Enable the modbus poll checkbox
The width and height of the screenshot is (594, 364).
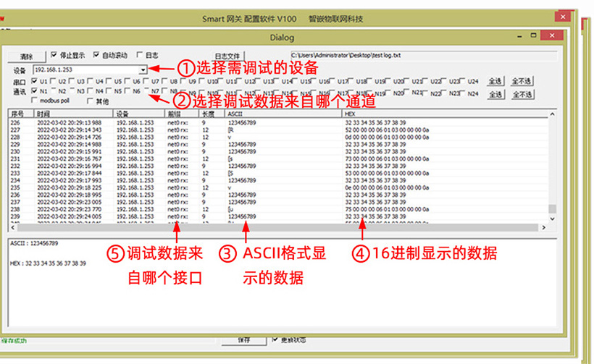pos(35,101)
